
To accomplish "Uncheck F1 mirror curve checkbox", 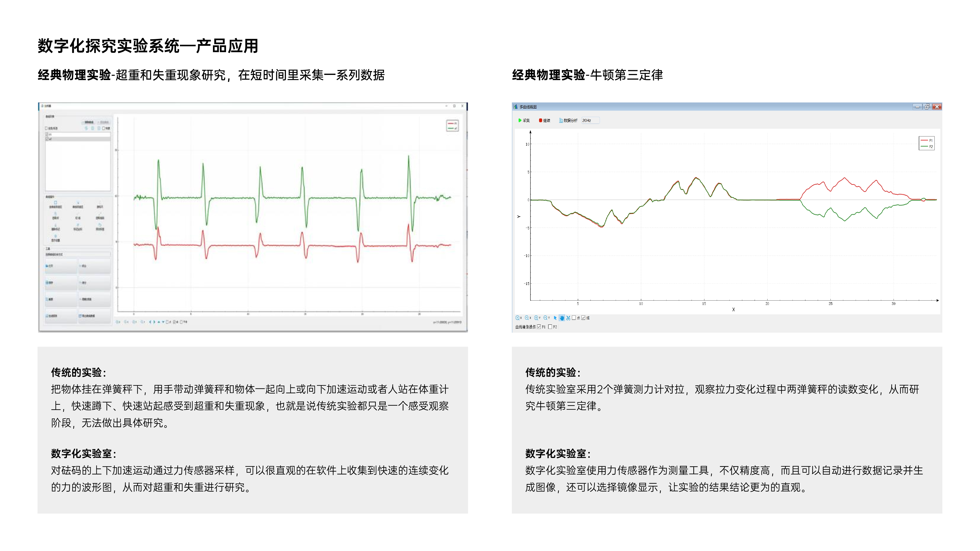I will [x=539, y=327].
